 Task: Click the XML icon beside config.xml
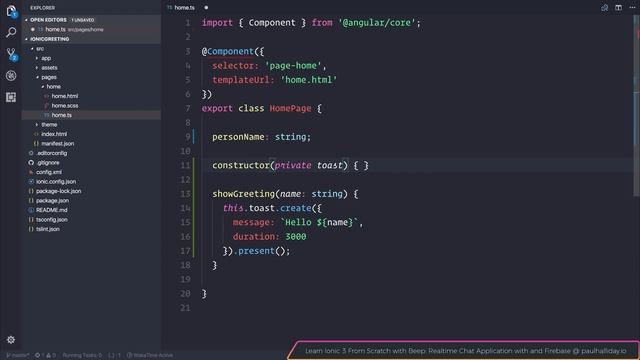(31, 172)
